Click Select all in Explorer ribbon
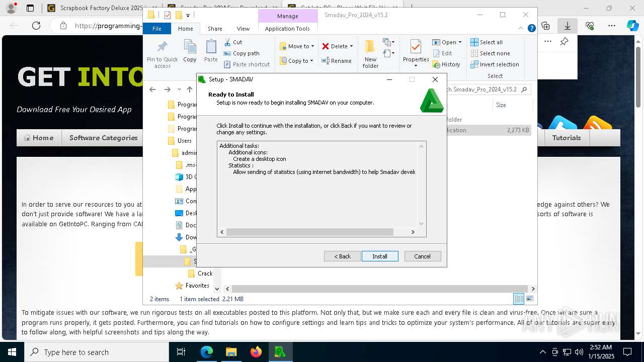The image size is (644, 362). (x=487, y=42)
